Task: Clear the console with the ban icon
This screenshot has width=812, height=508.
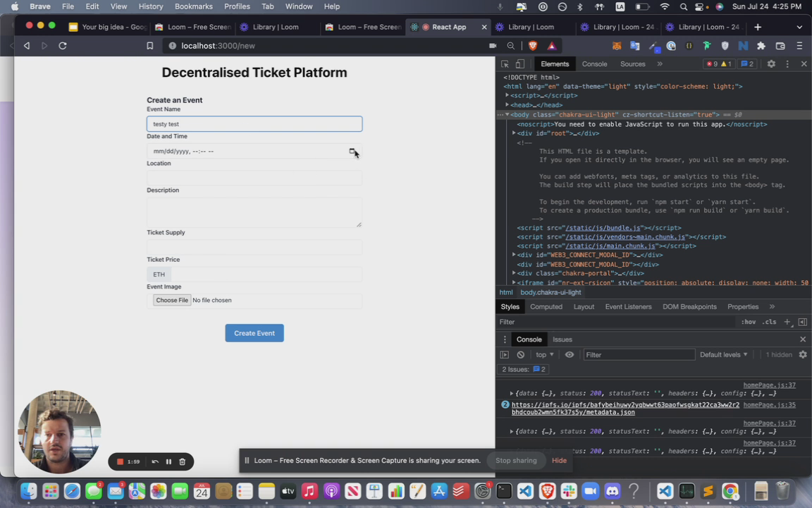Action: [520, 355]
